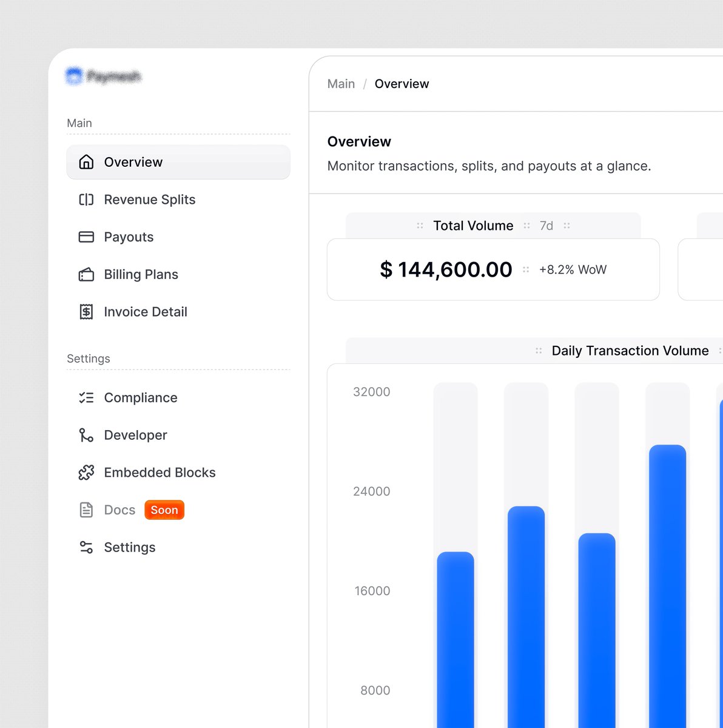
Task: Click the Docs sidebar entry
Action: point(178,510)
